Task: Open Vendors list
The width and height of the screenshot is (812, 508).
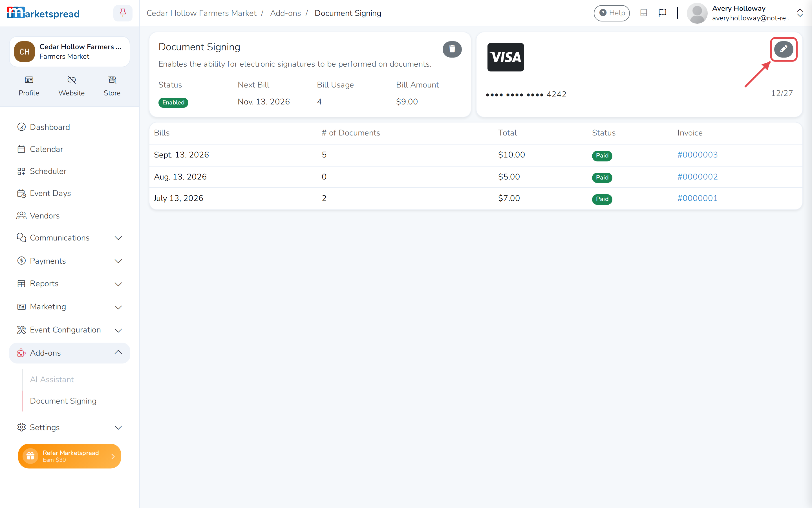Action: pyautogui.click(x=69, y=216)
